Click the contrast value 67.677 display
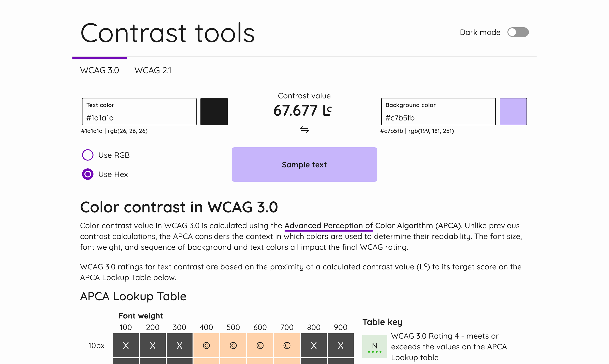Viewport: 609px width, 364px height. coord(296,111)
